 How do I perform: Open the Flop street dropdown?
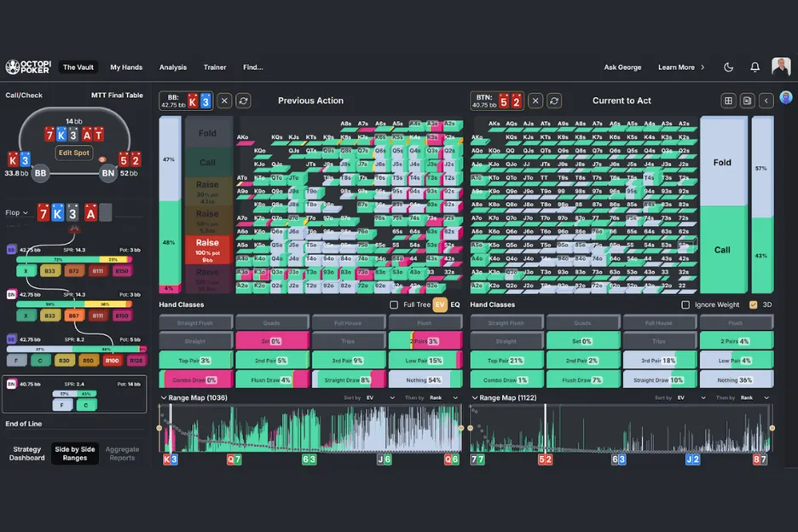tap(17, 212)
